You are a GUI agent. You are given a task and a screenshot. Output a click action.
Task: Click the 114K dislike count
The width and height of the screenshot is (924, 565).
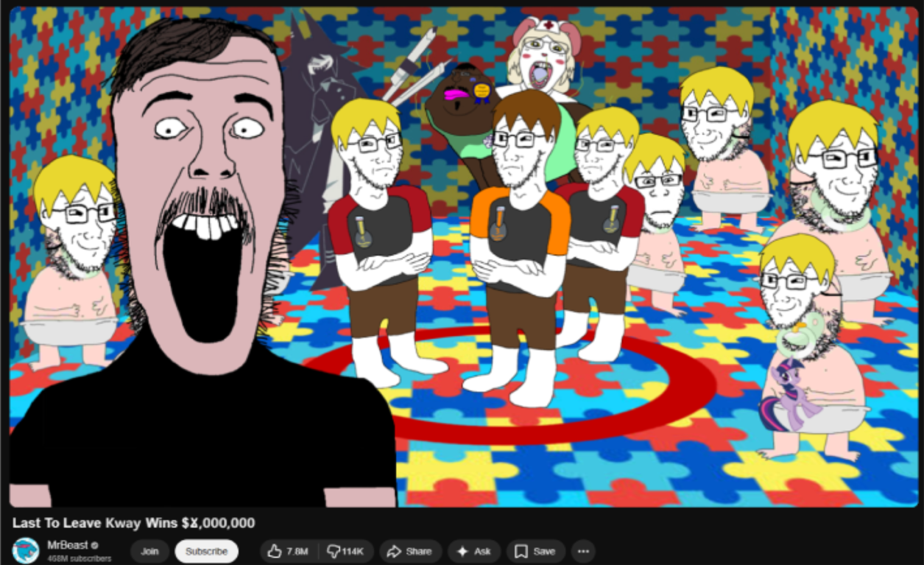click(x=353, y=551)
